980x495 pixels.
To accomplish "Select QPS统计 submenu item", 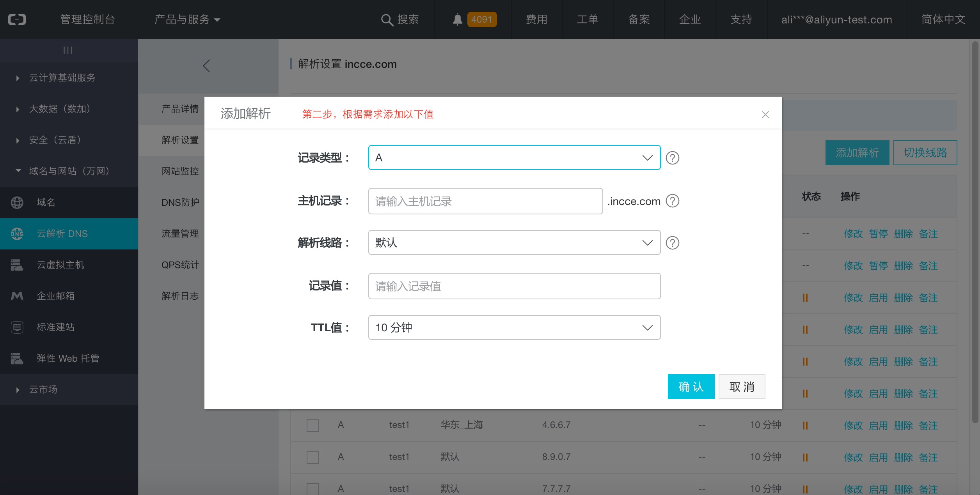I will coord(180,265).
